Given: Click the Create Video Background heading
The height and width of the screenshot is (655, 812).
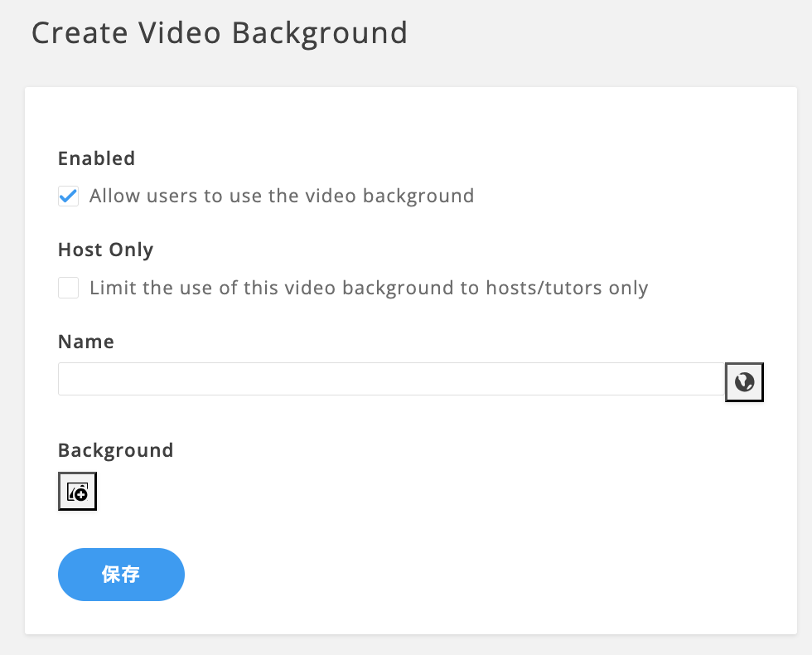Looking at the screenshot, I should pos(220,33).
